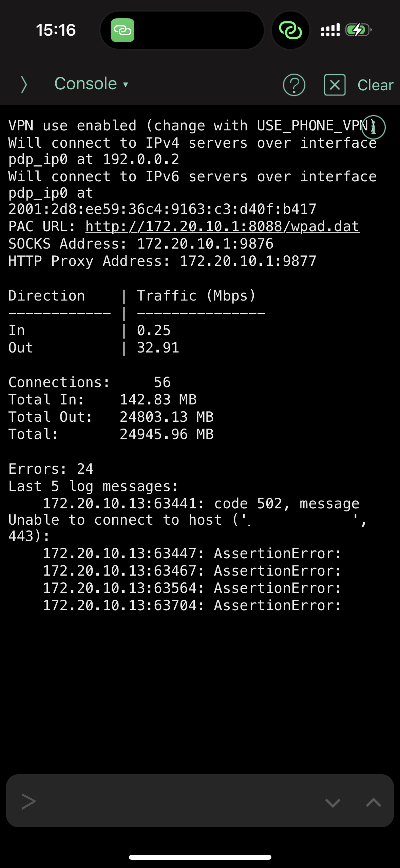Tap the prompt arrow in input bar
Viewport: 400px width, 868px height.
[x=28, y=801]
